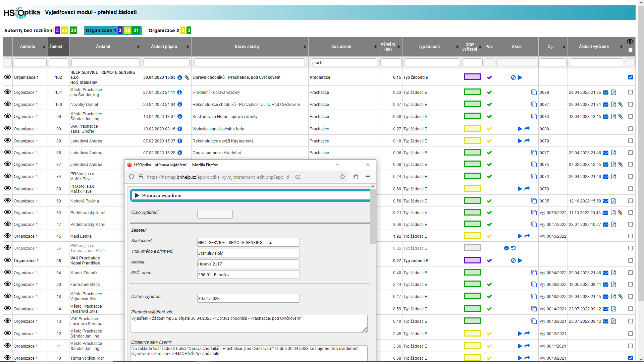Bookmark page with star in Firefox popup

pyautogui.click(x=342, y=177)
